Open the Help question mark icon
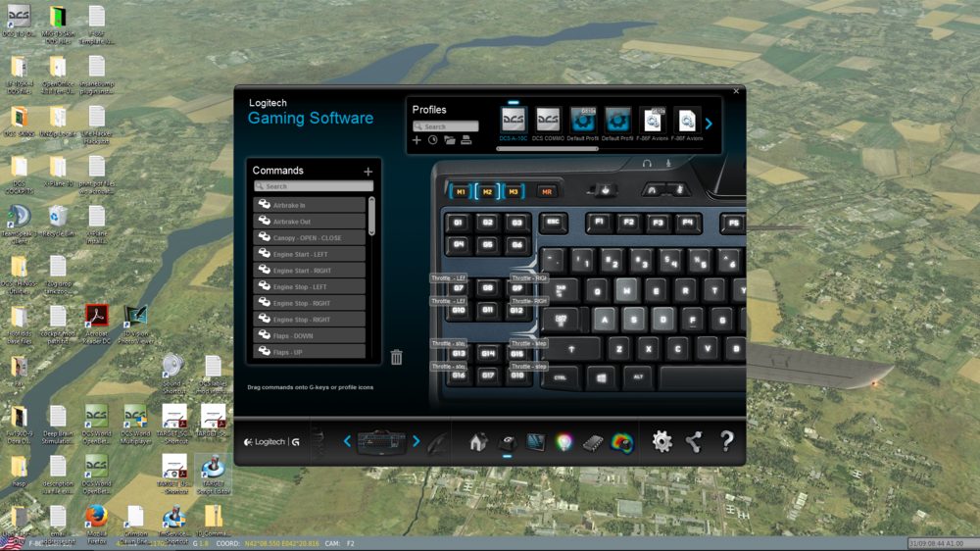Screen dimensions: 980x551 click(726, 441)
